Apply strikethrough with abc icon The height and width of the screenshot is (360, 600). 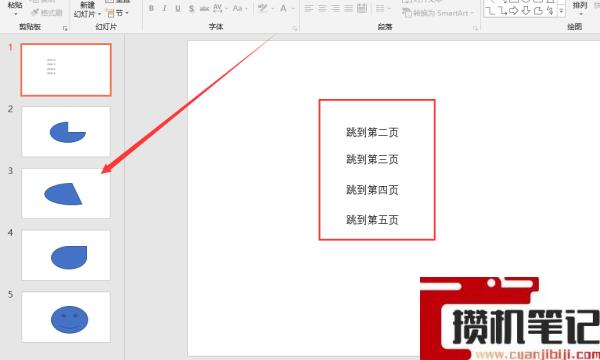pyautogui.click(x=204, y=8)
